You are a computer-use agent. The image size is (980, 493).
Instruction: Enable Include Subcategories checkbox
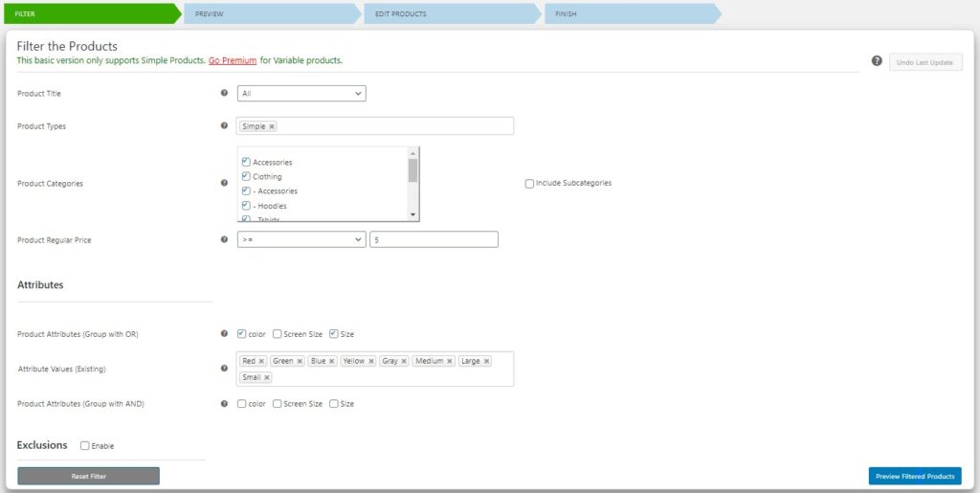pyautogui.click(x=529, y=184)
